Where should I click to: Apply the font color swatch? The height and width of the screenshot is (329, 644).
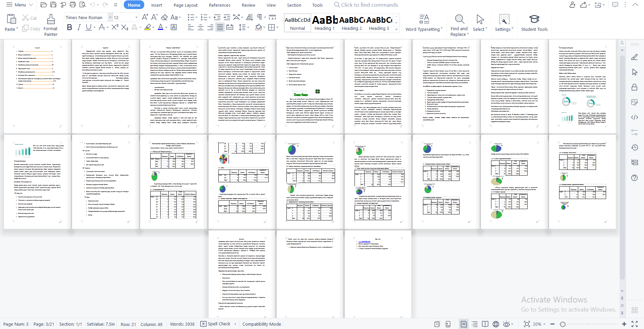click(160, 27)
